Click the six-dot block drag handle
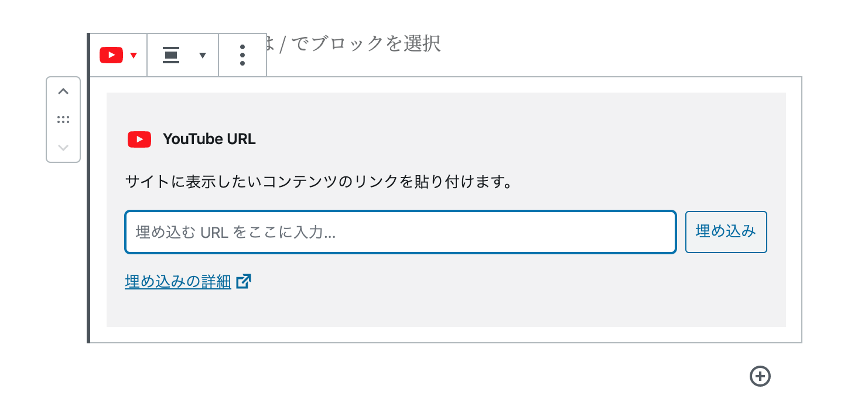868x416 pixels. pyautogui.click(x=63, y=120)
